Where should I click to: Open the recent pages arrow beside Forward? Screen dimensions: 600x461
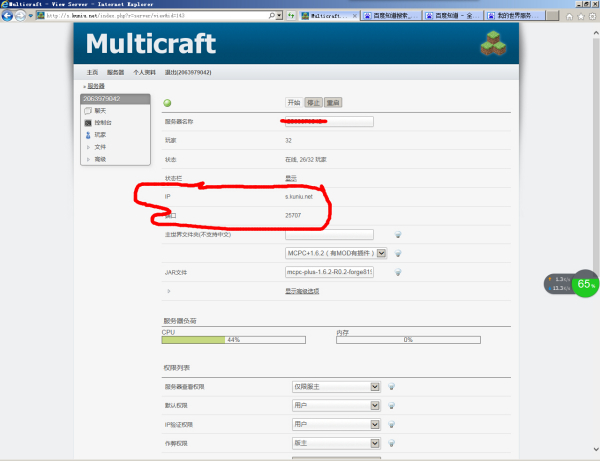tap(31, 16)
